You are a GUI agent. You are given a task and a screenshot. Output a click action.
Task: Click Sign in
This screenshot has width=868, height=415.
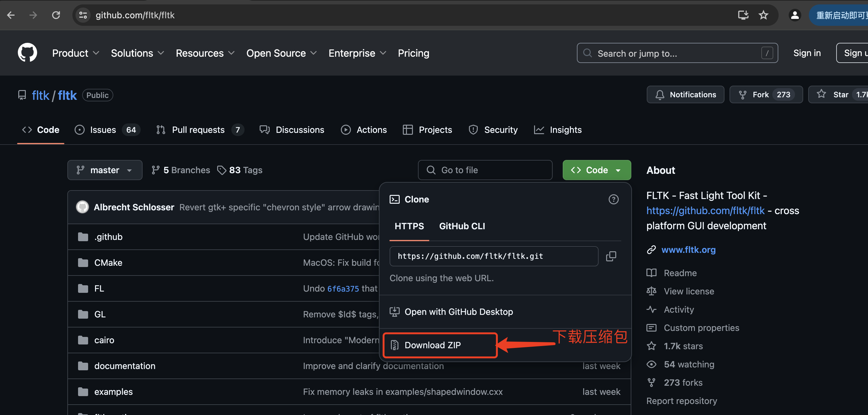pyautogui.click(x=807, y=53)
